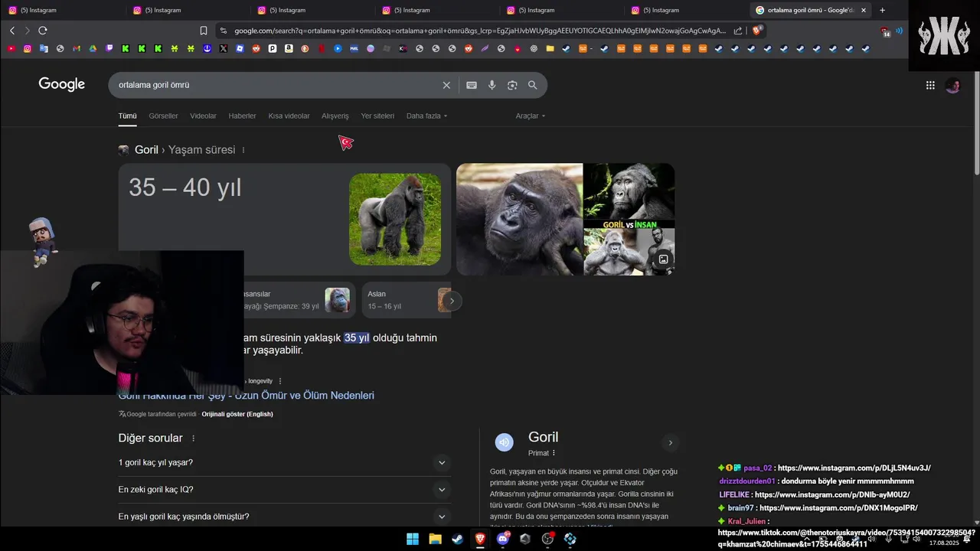Open brain97's Instagram link in chat
Viewport: 980px width, 551px height.
(838, 507)
